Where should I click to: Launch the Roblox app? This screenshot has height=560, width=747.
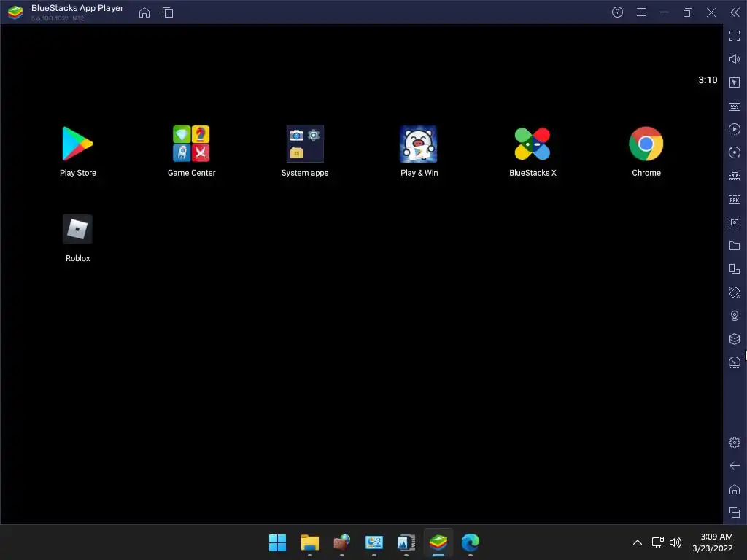(77, 238)
